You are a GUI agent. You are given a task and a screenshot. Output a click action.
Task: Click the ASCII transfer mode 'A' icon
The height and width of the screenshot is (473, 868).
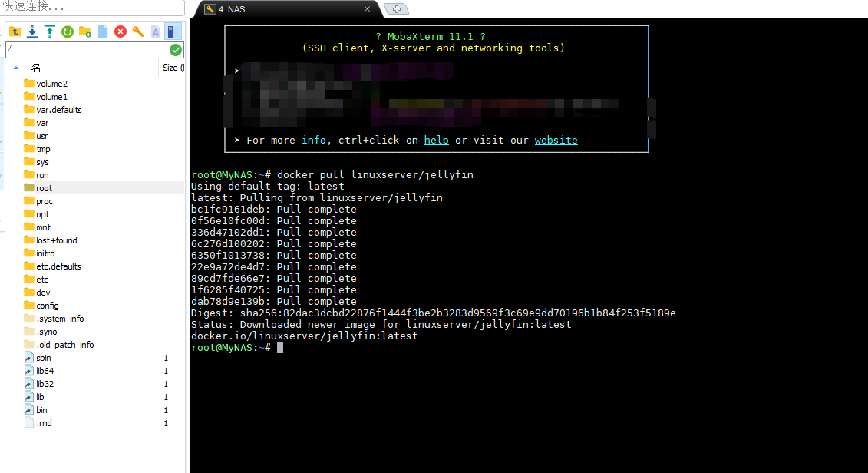(156, 31)
